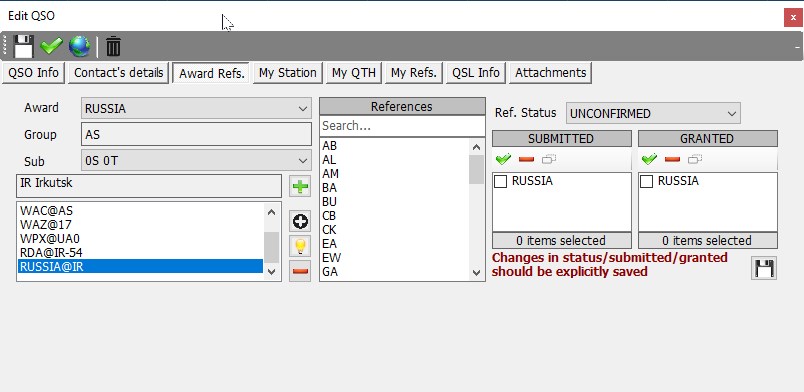Open the My QTH tab
Screen dimensions: 804x392
(x=354, y=73)
